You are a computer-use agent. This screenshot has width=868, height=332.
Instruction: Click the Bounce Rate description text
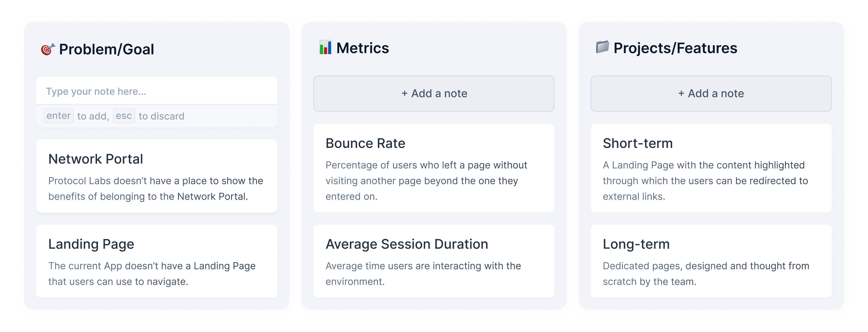[x=426, y=181]
